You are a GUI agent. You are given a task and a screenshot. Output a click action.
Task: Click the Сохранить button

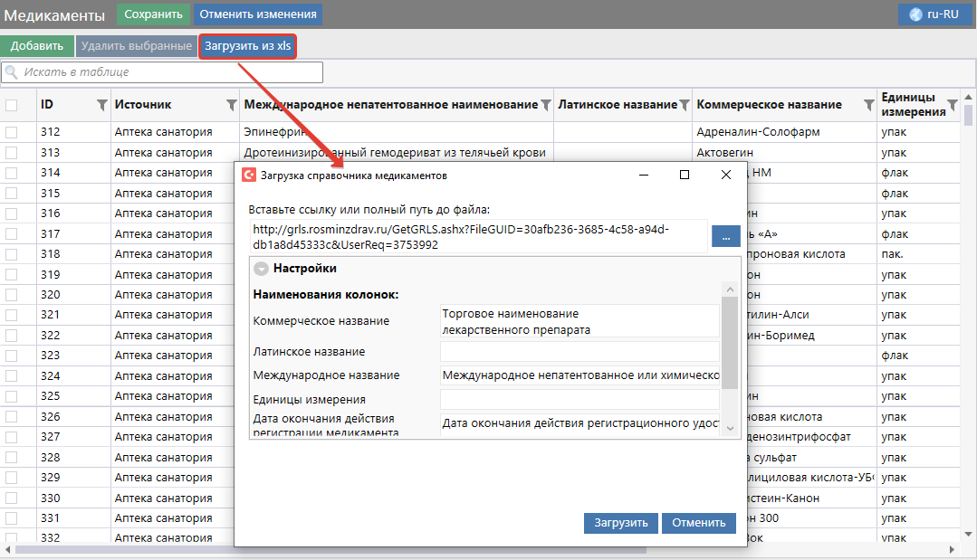pyautogui.click(x=154, y=14)
